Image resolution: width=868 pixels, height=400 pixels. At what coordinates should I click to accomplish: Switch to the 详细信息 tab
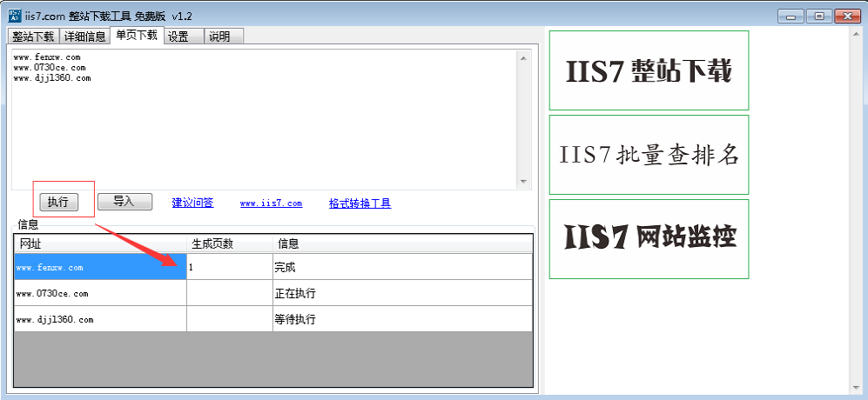click(x=84, y=37)
